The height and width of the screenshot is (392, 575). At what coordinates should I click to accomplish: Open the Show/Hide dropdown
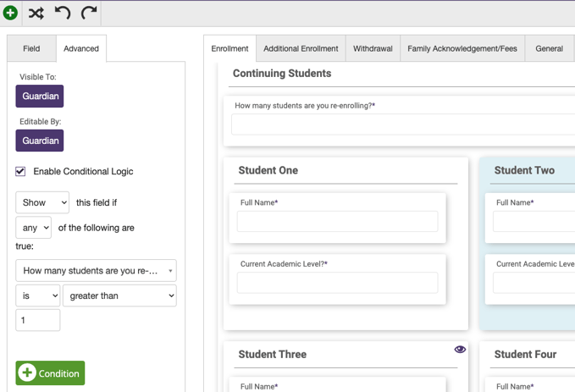coord(42,202)
